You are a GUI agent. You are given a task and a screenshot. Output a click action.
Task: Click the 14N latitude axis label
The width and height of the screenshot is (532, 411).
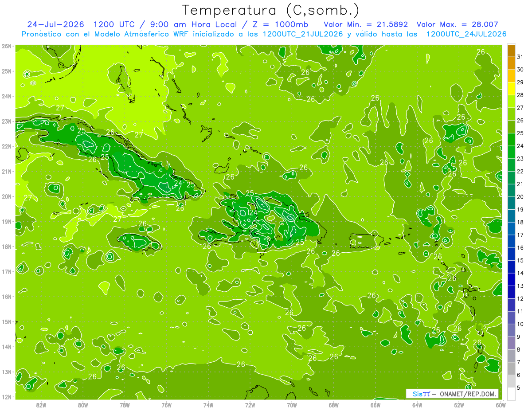point(7,347)
